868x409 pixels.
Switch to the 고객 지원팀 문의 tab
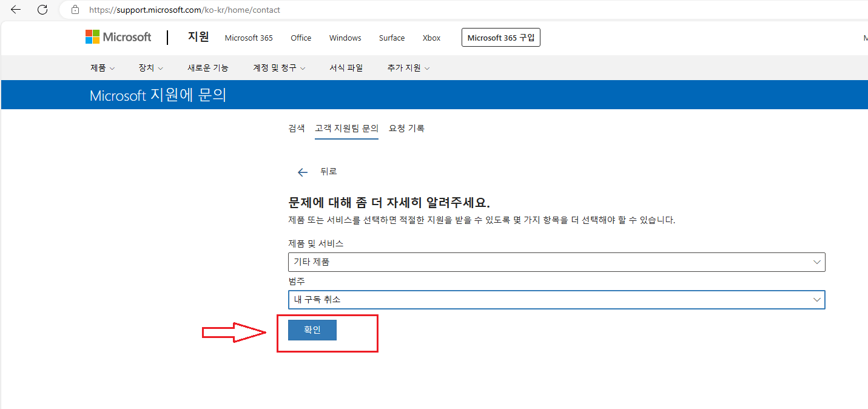[x=346, y=128]
